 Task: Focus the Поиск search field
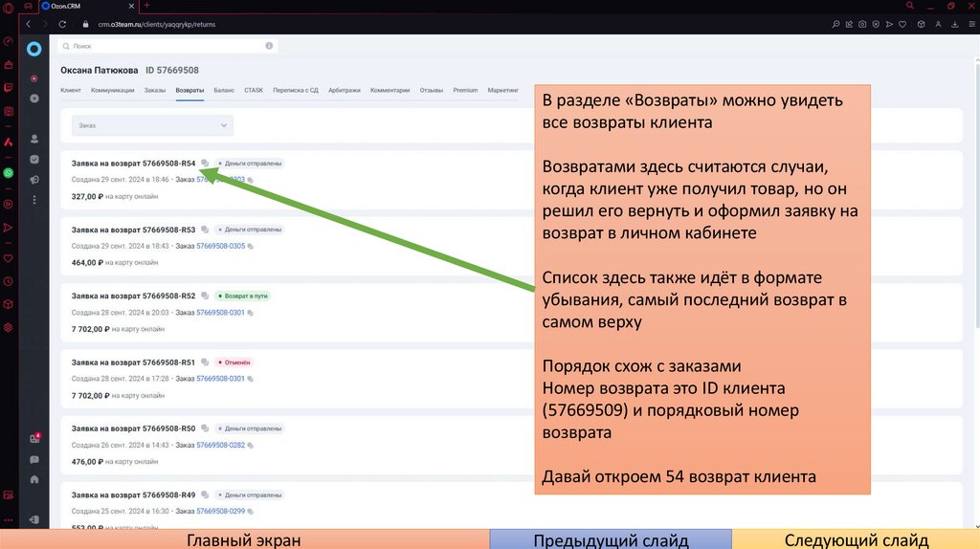coord(166,46)
